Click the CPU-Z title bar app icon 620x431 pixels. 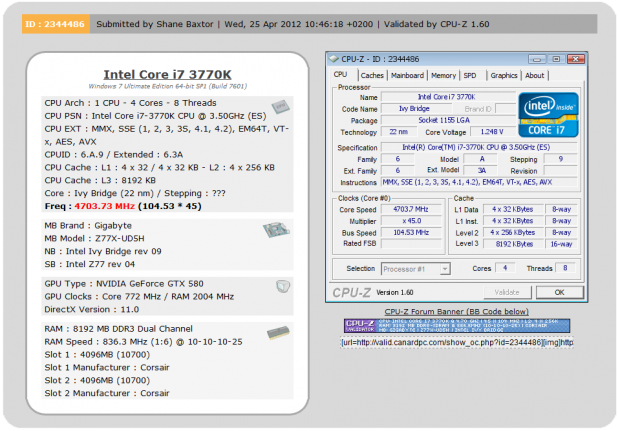point(334,59)
